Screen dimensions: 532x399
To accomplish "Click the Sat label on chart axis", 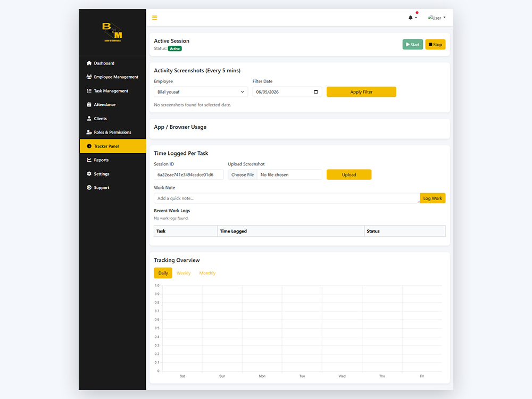I will click(182, 376).
